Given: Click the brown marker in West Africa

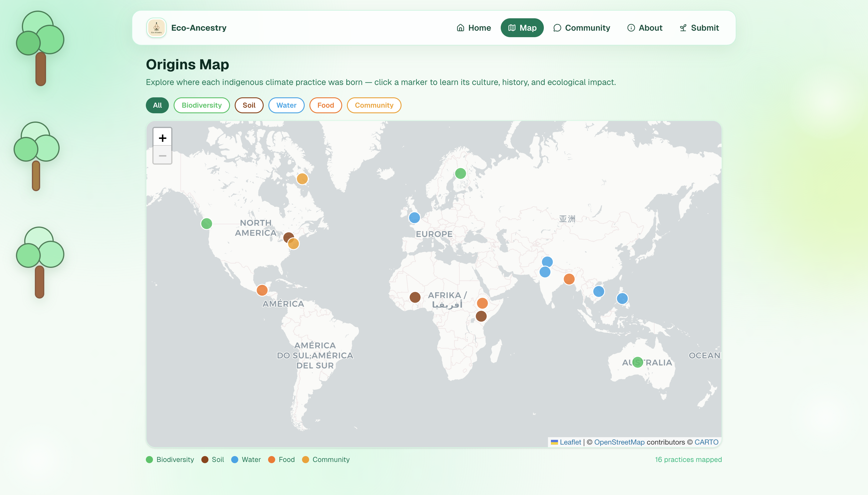Looking at the screenshot, I should pos(415,297).
